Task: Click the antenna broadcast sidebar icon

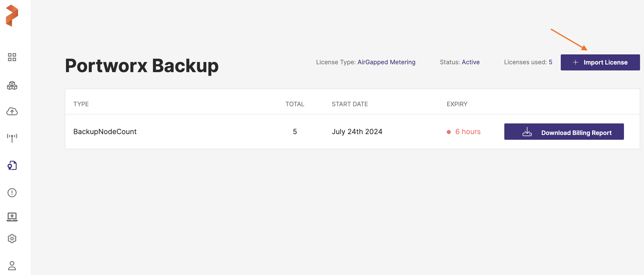Action: (x=12, y=138)
